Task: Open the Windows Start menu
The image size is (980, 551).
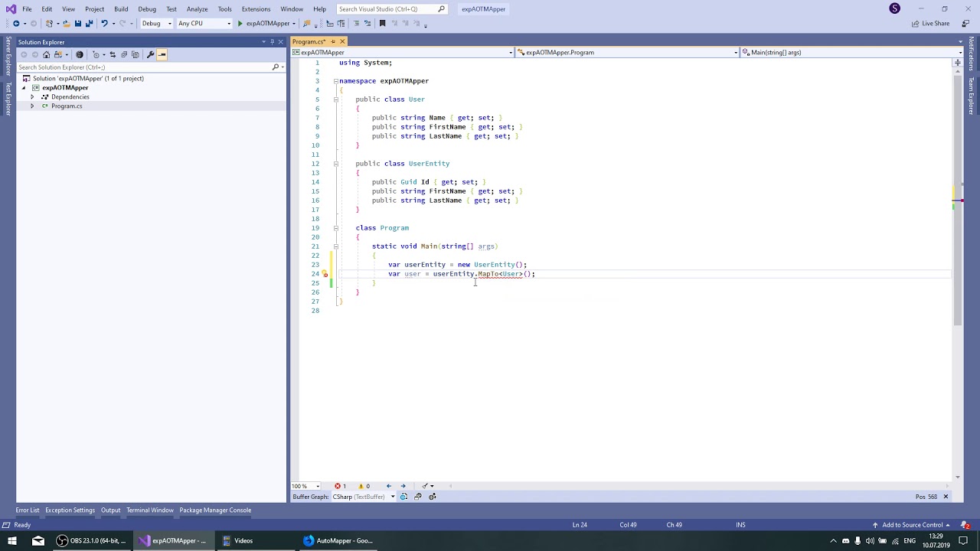Action: tap(11, 541)
